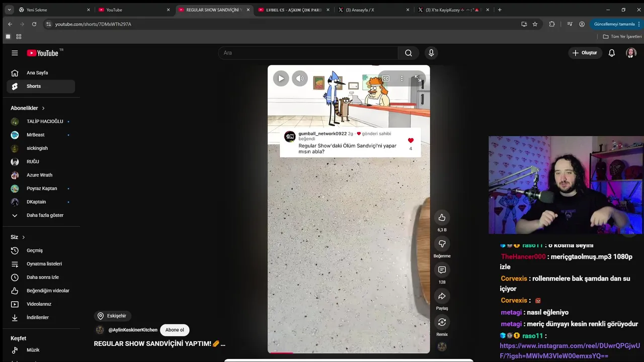The height and width of the screenshot is (362, 644).
Task: Open account avatar menu
Action: 631,53
